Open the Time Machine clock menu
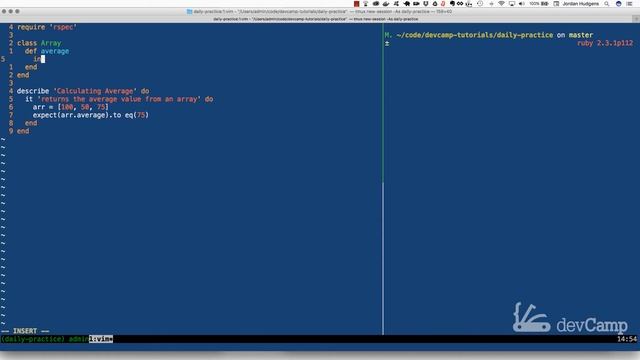The image size is (640, 360). tap(480, 4)
